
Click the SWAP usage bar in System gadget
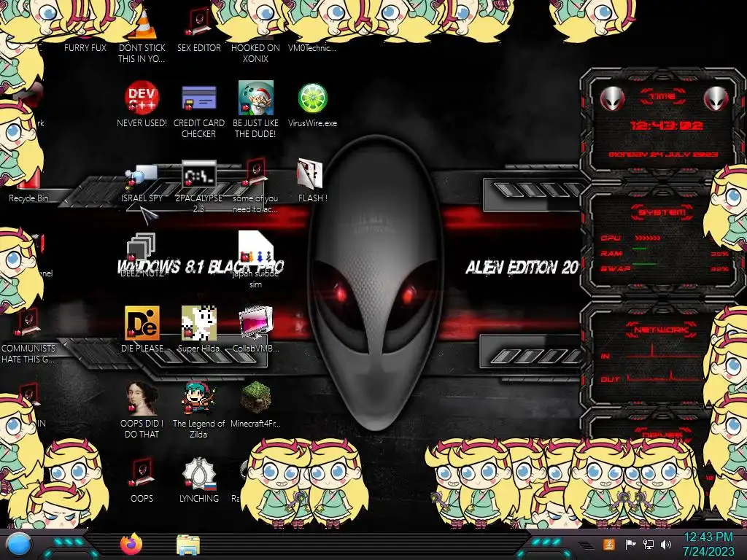point(643,264)
